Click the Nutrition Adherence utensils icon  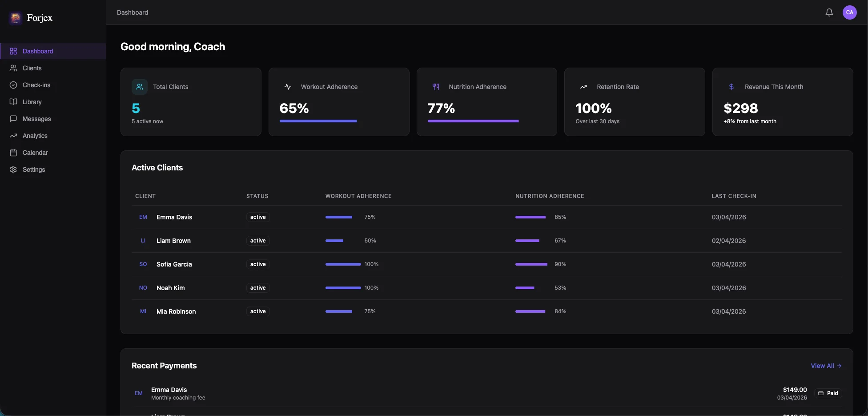[436, 87]
